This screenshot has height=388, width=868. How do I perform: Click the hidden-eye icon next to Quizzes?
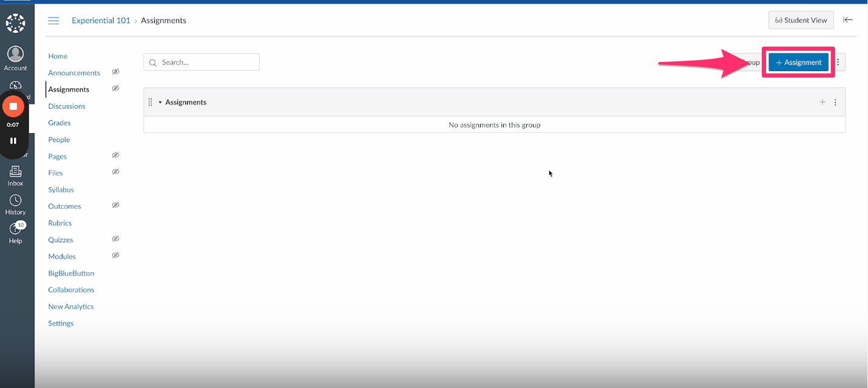click(x=115, y=239)
